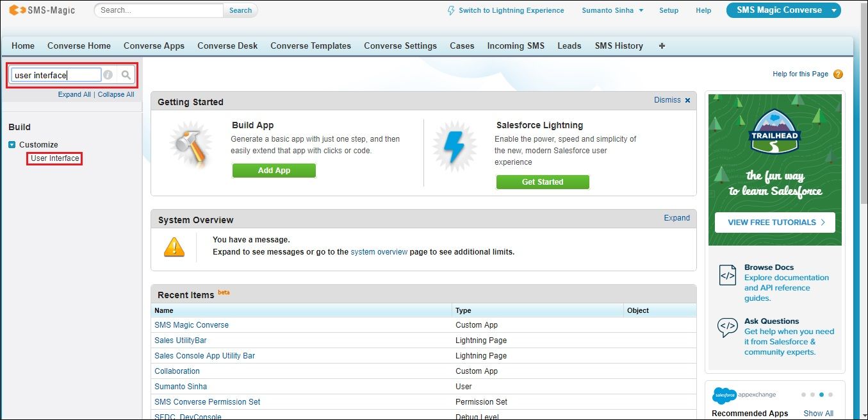Click the Recent Items beta label
This screenshot has height=420, width=868.
(x=224, y=292)
